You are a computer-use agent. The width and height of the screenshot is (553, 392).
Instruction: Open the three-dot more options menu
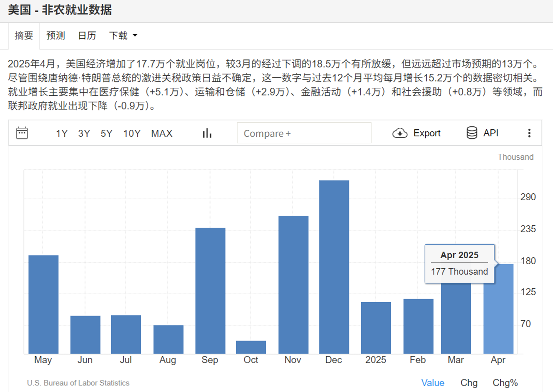529,133
